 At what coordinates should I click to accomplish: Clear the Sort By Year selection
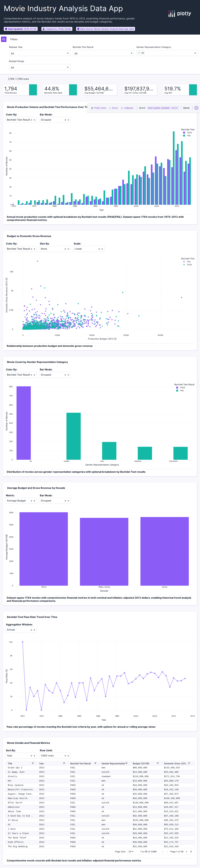click(x=31, y=756)
